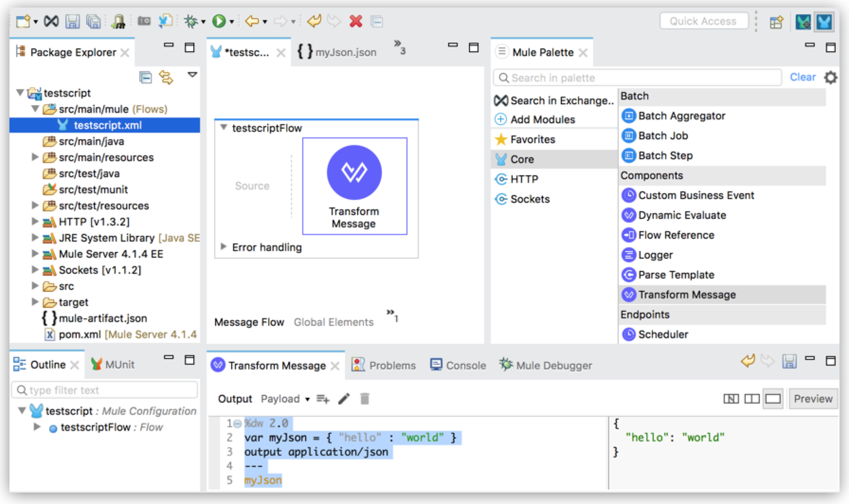
Task: Open the Scheduler endpoint in the palette
Action: click(663, 334)
